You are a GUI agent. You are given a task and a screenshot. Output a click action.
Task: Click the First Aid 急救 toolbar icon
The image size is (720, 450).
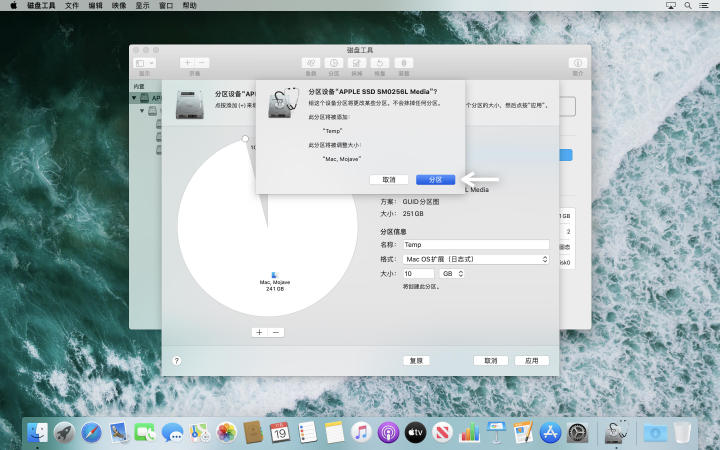[x=311, y=63]
